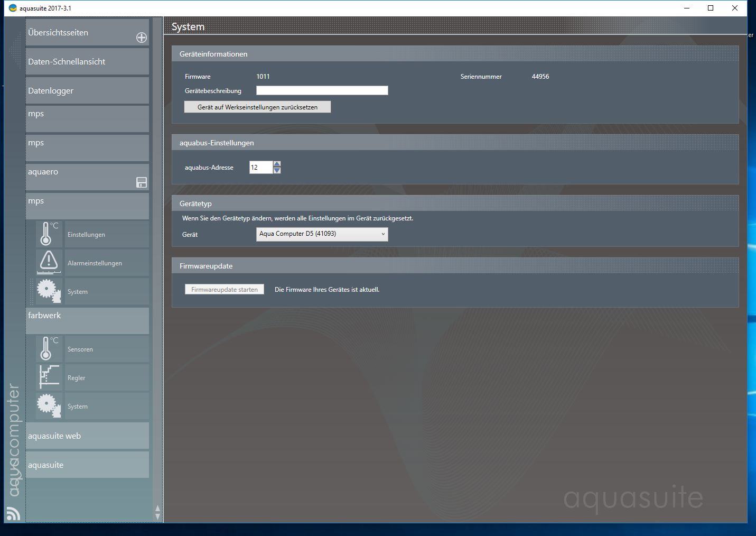The width and height of the screenshot is (756, 536).
Task: Click Firmwareupdate starten button
Action: click(225, 289)
